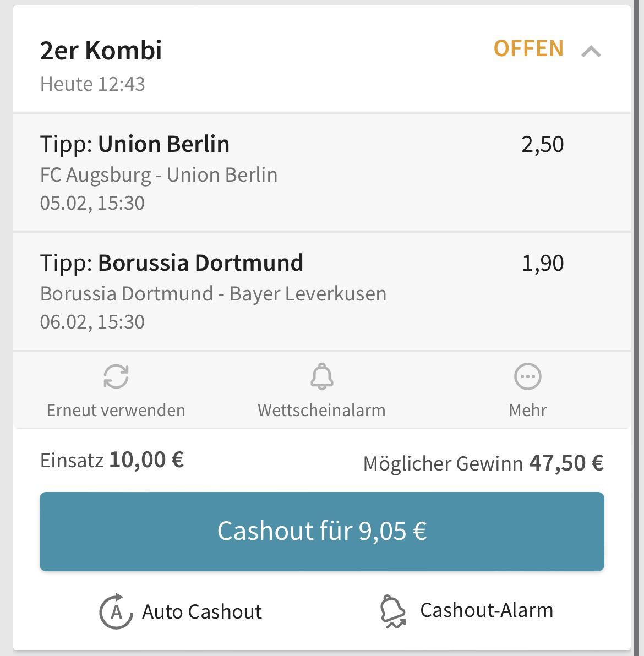Click the Auto Cashout label
644x656 pixels.
click(x=201, y=611)
